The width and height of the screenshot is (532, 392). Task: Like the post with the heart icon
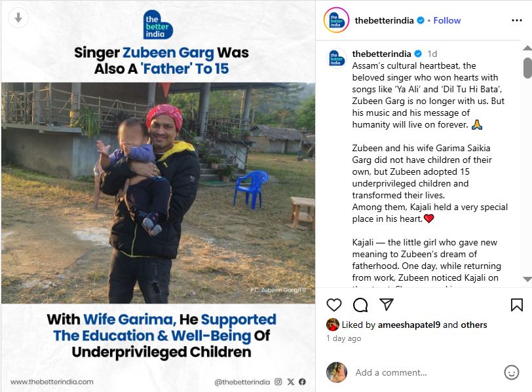(334, 305)
